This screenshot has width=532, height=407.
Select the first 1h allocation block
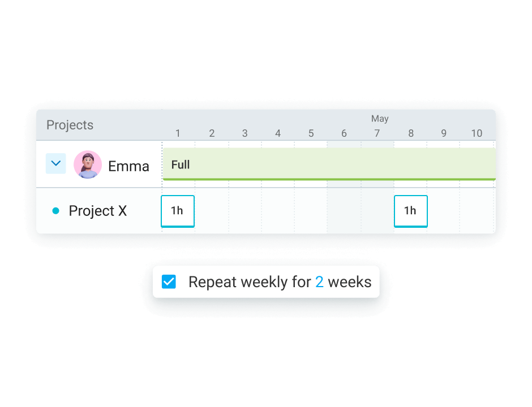coord(177,210)
